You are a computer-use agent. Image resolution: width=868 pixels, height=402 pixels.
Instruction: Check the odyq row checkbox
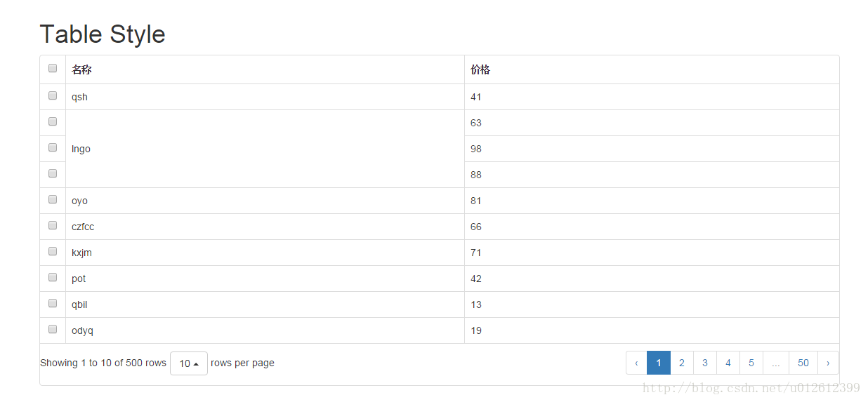pyautogui.click(x=53, y=329)
